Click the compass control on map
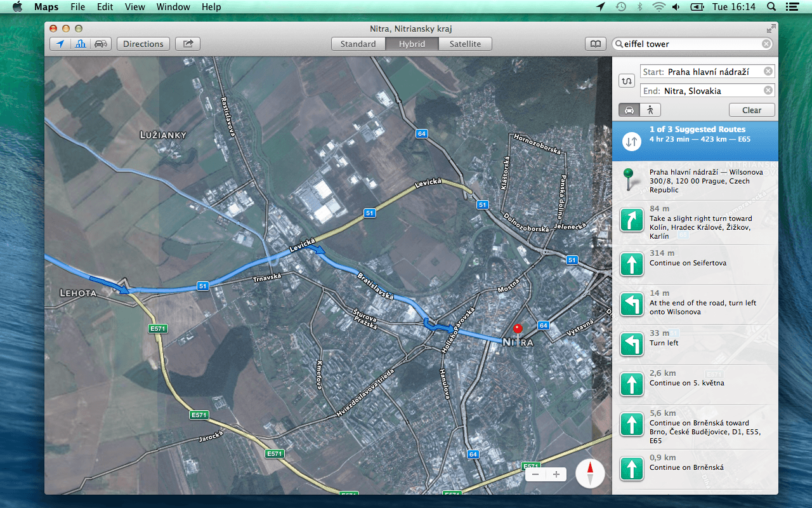This screenshot has width=812, height=508. coord(590,474)
